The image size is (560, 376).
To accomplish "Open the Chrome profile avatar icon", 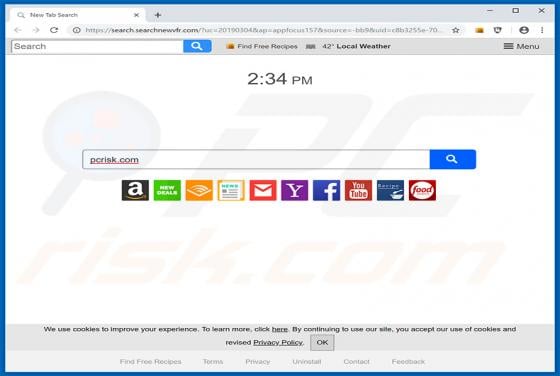I will click(x=524, y=30).
